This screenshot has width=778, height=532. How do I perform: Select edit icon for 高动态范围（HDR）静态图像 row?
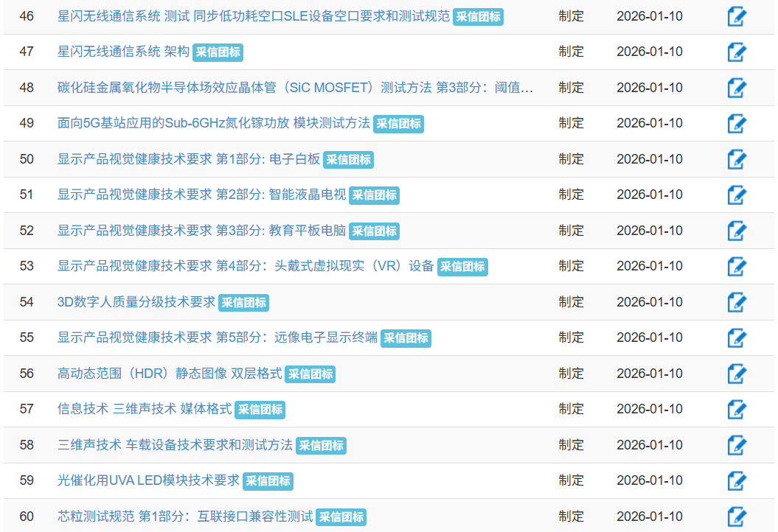[736, 374]
